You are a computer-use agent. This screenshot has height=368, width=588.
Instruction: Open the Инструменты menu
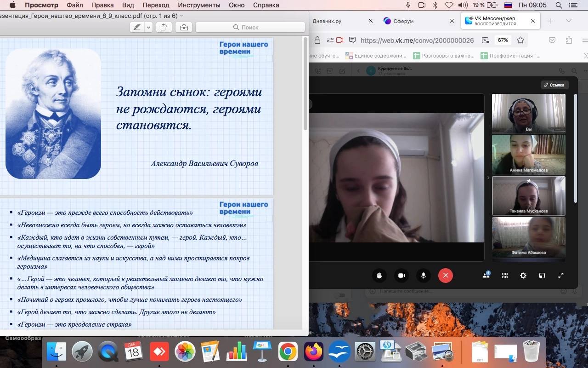[199, 5]
